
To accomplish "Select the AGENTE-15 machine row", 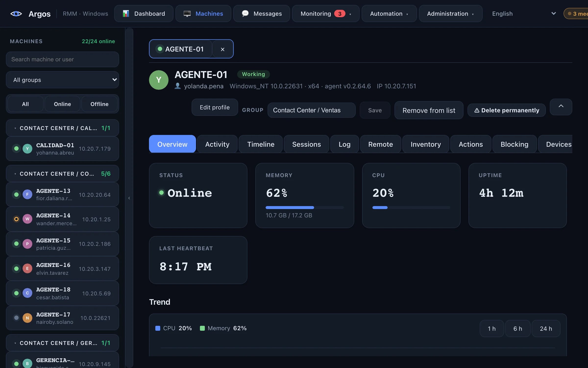I will tap(62, 244).
